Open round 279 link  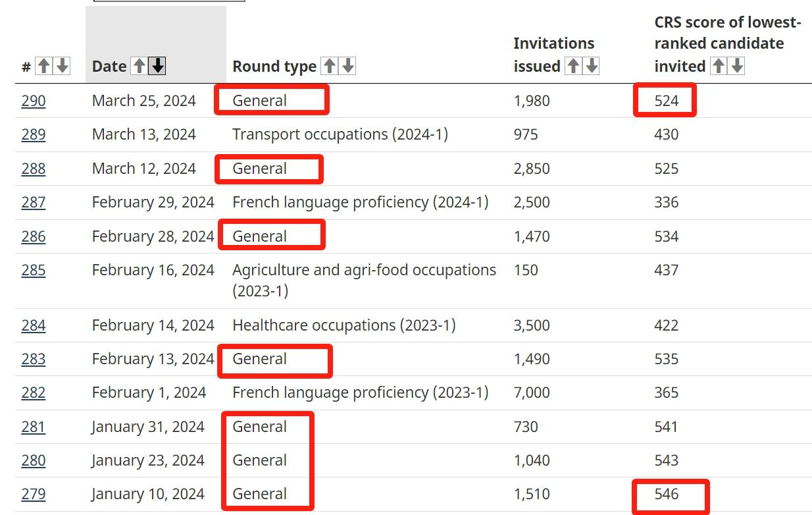[x=34, y=494]
